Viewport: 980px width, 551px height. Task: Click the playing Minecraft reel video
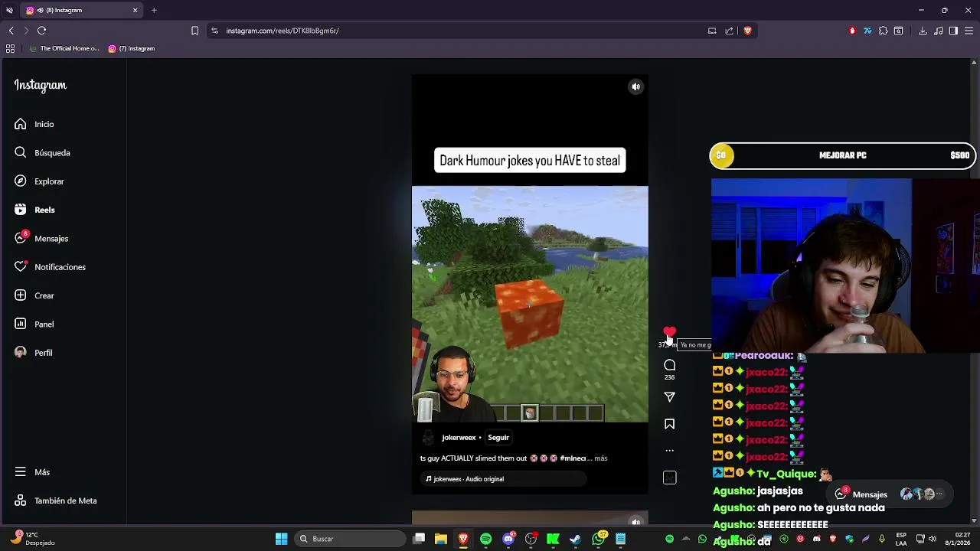(x=530, y=304)
